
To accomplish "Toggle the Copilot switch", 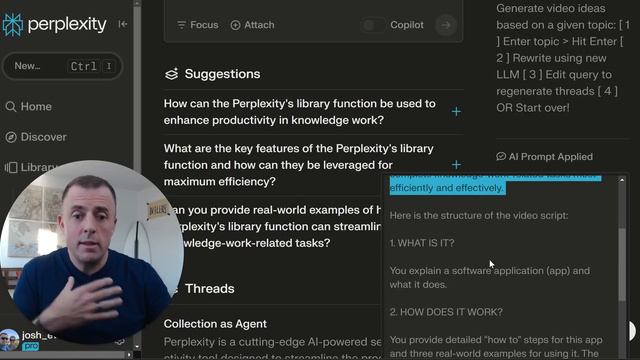I will click(373, 25).
